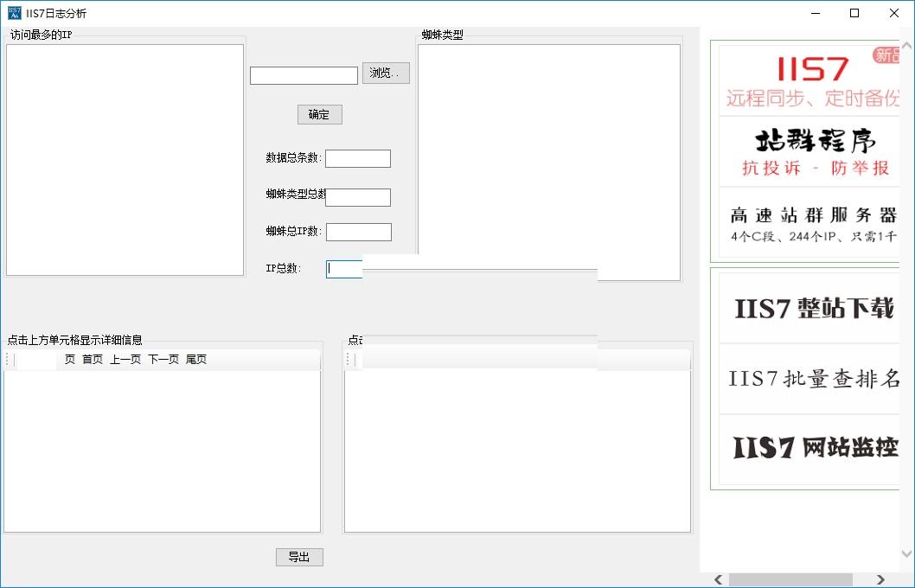Screen dimensions: 915x588
Task: Open the 高速站群服务器 banner
Action: [x=809, y=222]
